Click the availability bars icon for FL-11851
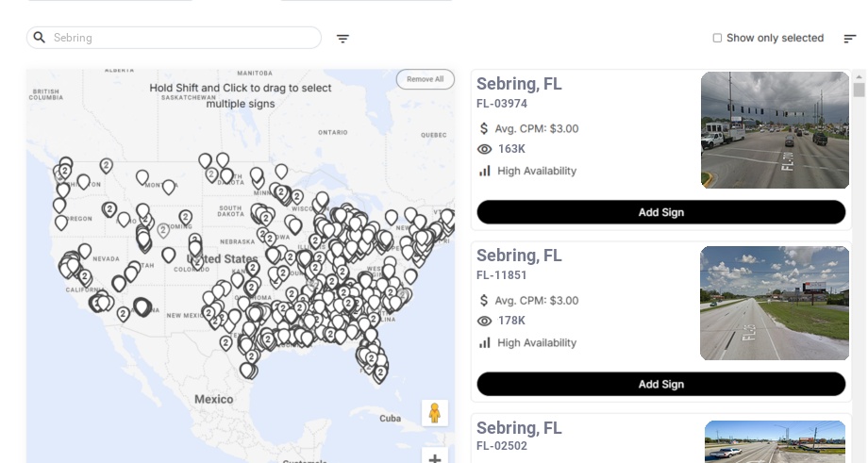 [485, 342]
